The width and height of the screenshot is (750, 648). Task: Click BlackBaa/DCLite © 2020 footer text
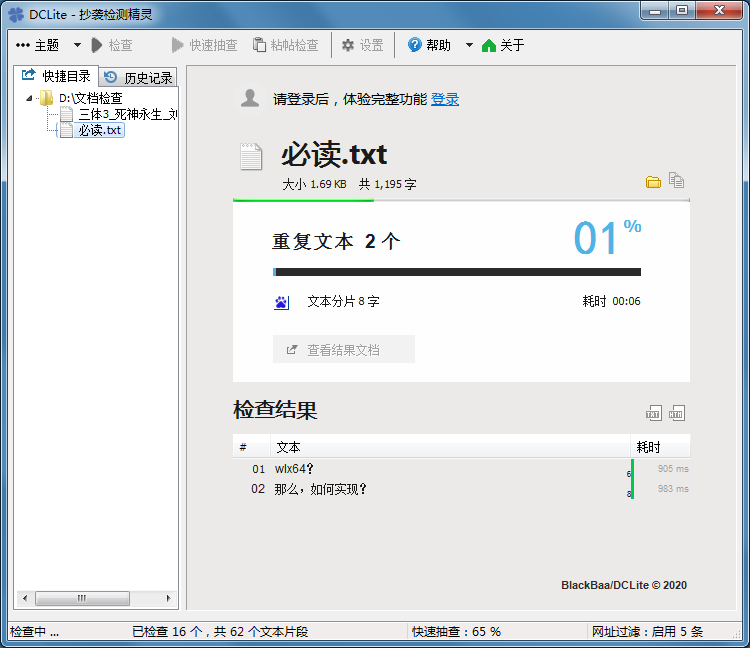pos(624,585)
